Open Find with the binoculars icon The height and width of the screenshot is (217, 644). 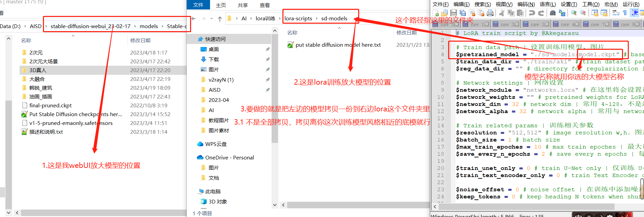(553, 13)
